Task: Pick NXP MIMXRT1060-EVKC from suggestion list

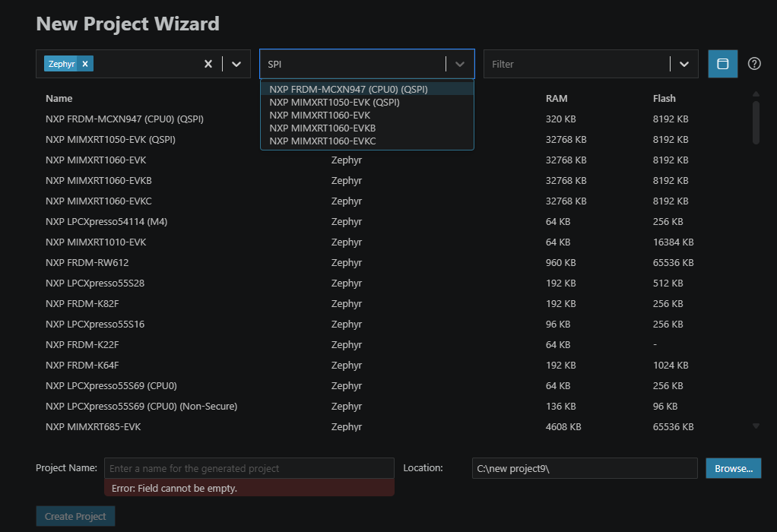Action: tap(367, 141)
